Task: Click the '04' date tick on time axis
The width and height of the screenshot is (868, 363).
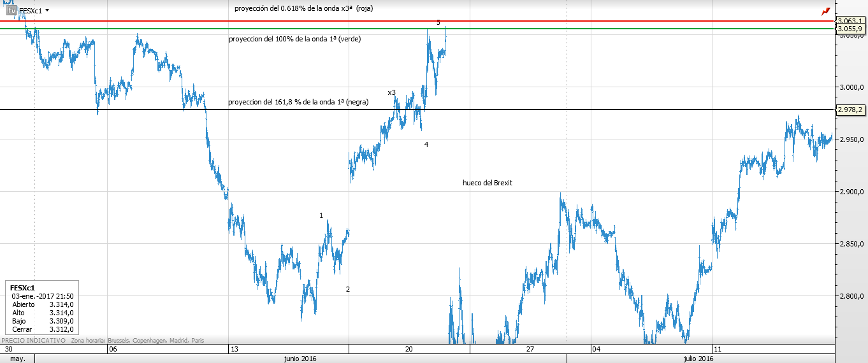Action: (596, 350)
